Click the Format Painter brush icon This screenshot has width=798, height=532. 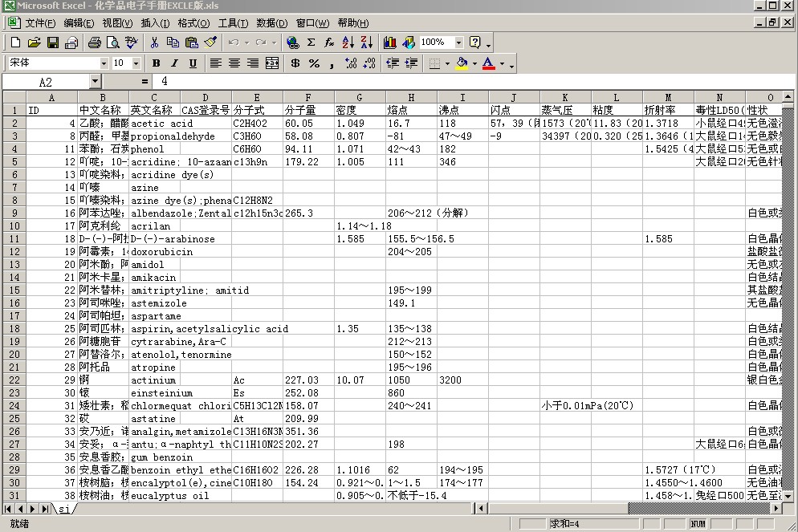point(210,43)
